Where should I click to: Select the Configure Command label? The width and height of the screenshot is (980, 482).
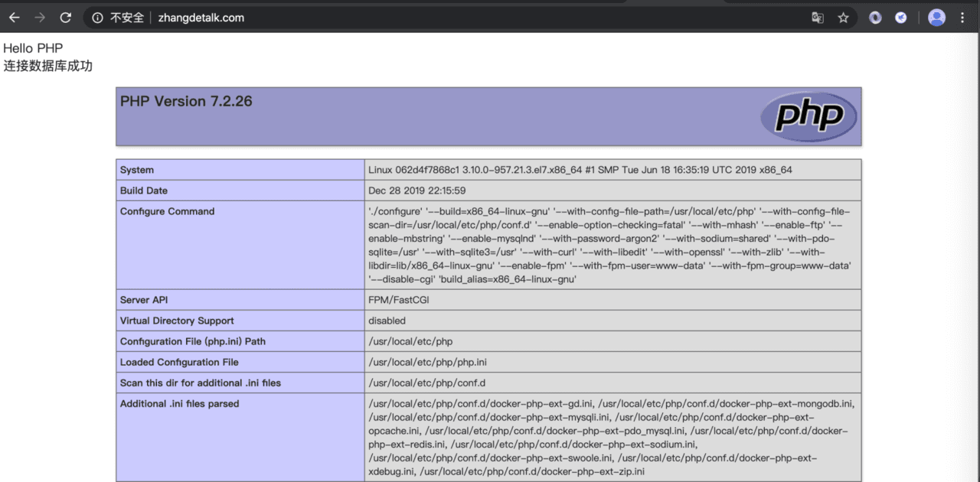pos(168,211)
